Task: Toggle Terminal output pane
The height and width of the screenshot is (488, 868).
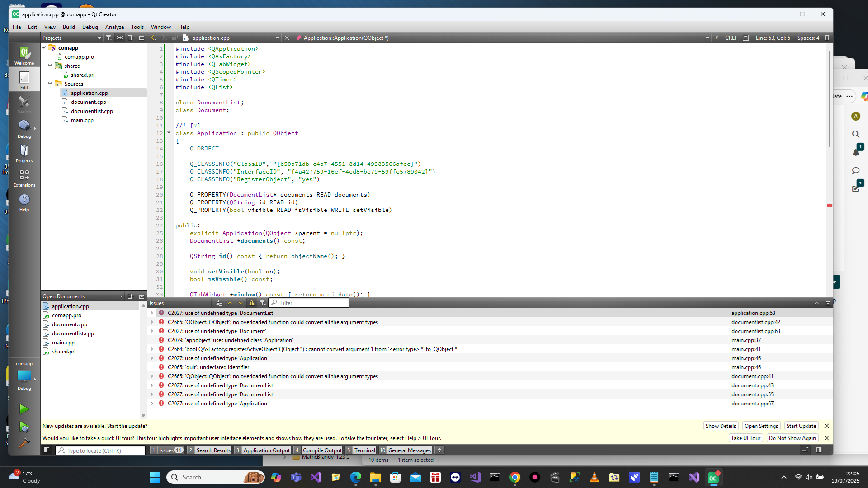Action: tap(360, 450)
